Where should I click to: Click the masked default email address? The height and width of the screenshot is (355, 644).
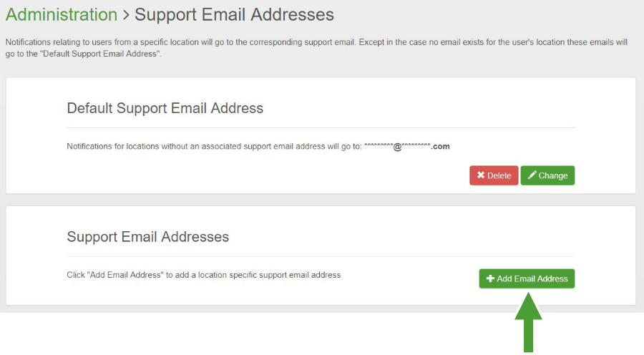tap(406, 146)
